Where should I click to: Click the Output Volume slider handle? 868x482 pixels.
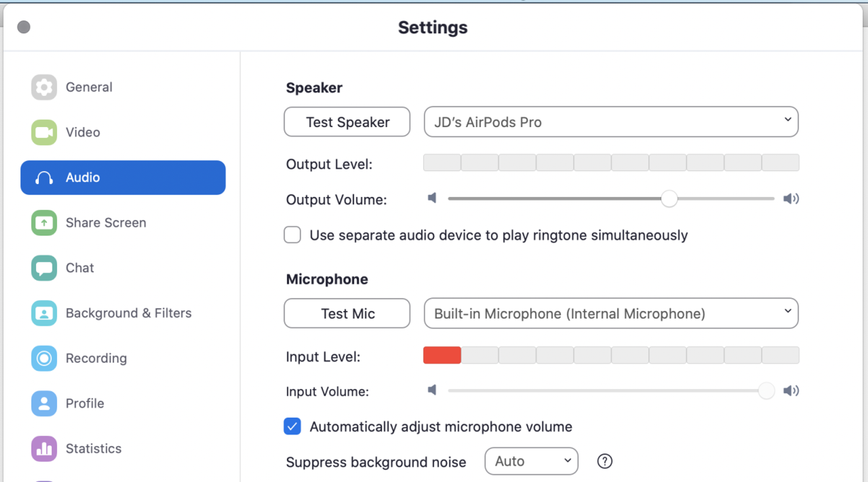click(x=669, y=199)
